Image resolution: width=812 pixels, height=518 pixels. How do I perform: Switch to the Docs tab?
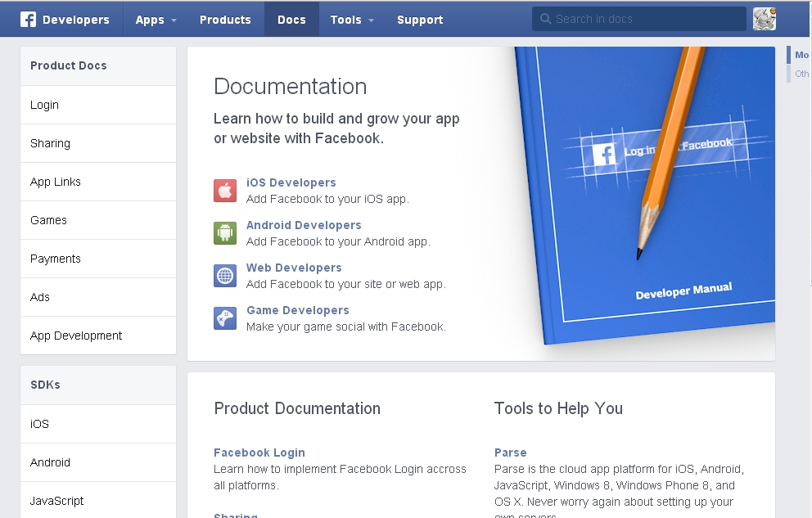[x=291, y=20]
